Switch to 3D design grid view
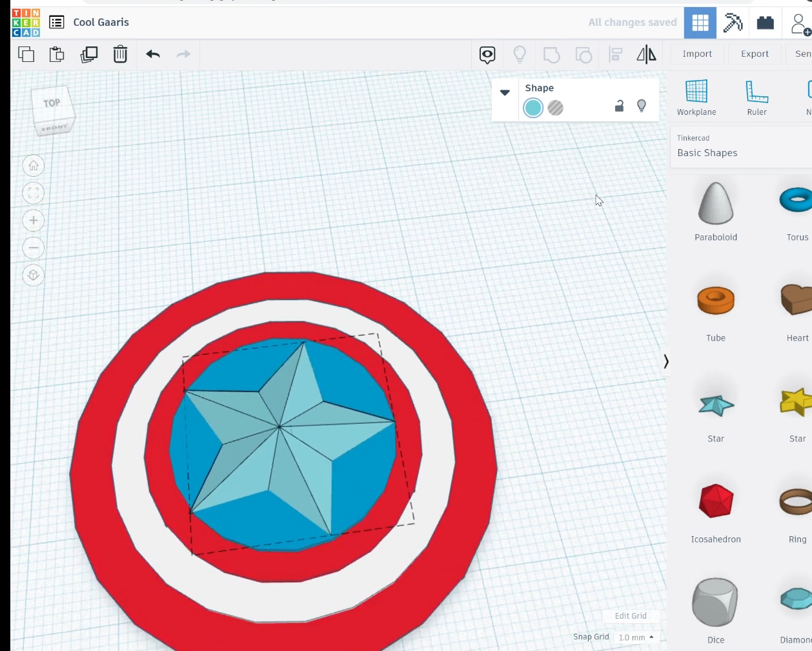Screen dimensions: 812x651 pos(700,23)
